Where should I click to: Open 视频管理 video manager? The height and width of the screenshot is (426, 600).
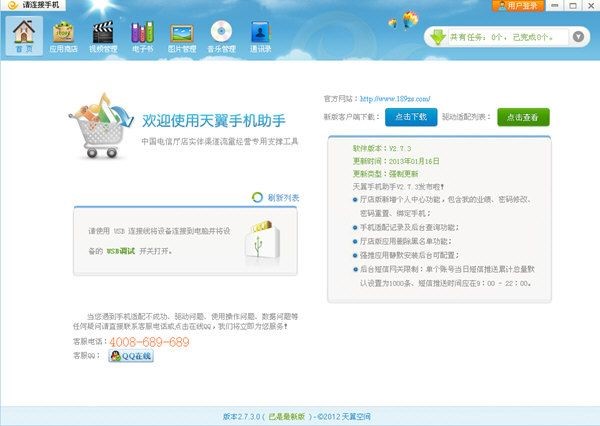pos(103,36)
